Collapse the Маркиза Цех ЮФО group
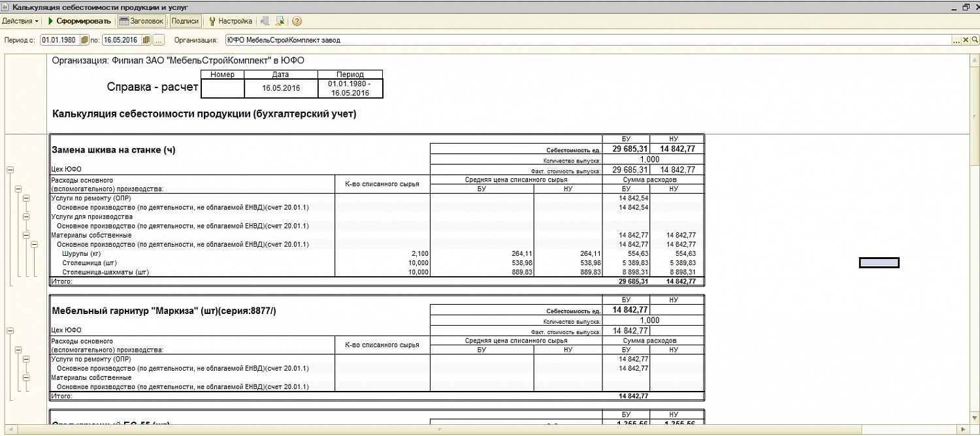The image size is (980, 436). pyautogui.click(x=10, y=331)
